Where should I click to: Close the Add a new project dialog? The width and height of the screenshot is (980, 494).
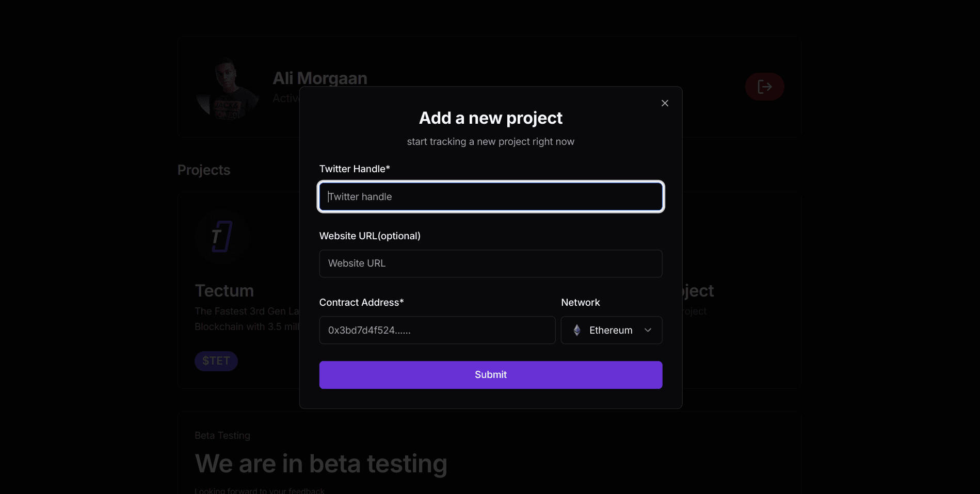665,103
